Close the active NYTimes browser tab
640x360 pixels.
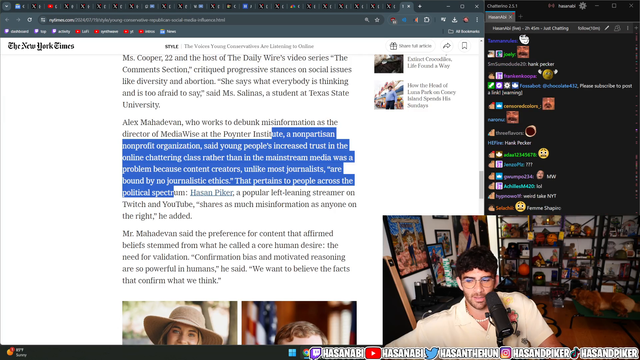click(409, 6)
